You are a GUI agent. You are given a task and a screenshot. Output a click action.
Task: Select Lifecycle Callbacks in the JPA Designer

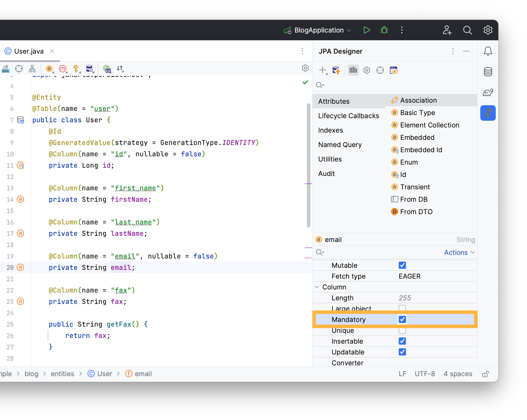(x=349, y=116)
